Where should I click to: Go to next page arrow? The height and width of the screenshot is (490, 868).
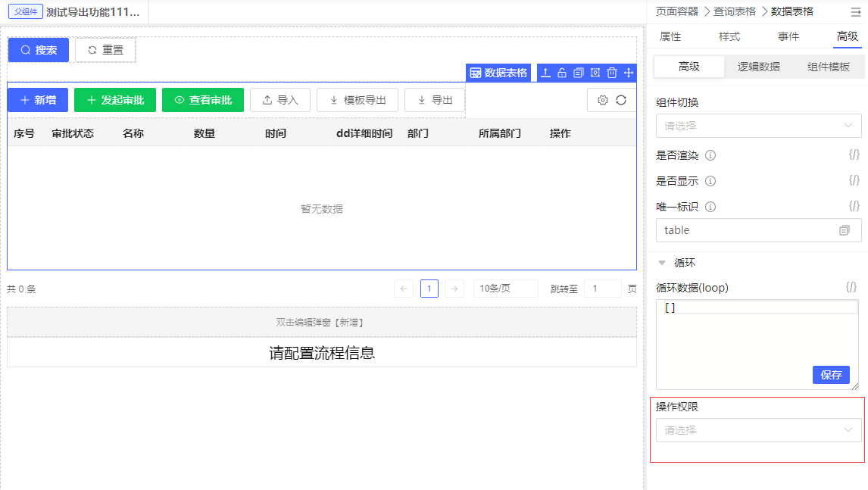click(x=454, y=289)
